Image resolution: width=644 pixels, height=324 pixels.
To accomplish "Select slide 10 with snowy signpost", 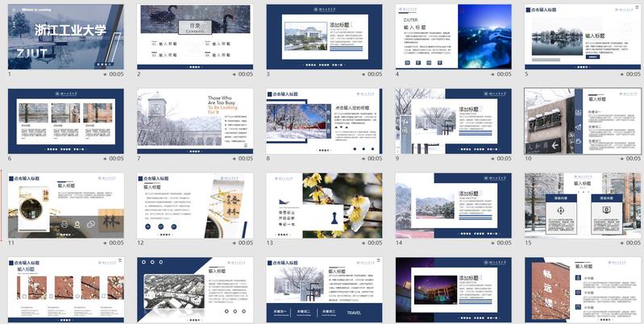I will (x=582, y=121).
